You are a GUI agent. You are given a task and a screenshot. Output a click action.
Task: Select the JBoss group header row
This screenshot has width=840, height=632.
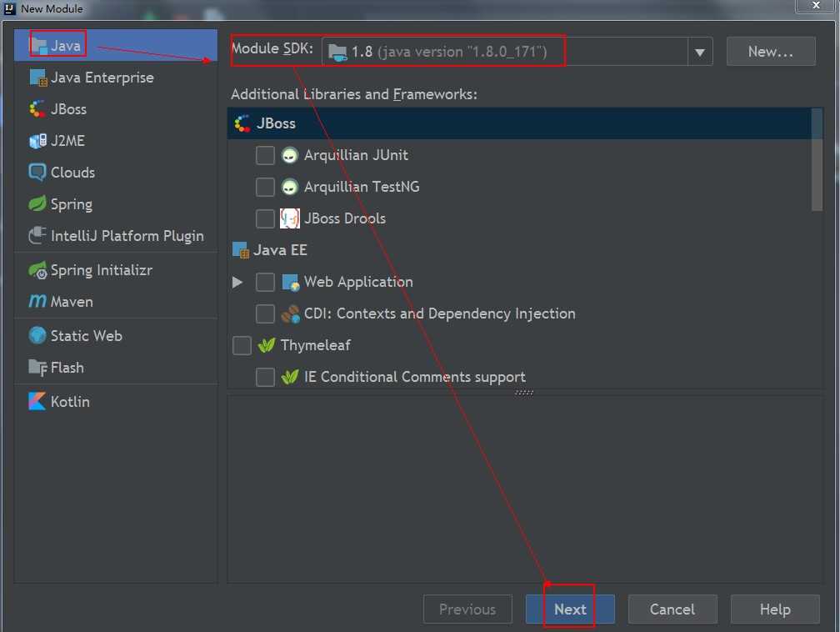[x=519, y=123]
